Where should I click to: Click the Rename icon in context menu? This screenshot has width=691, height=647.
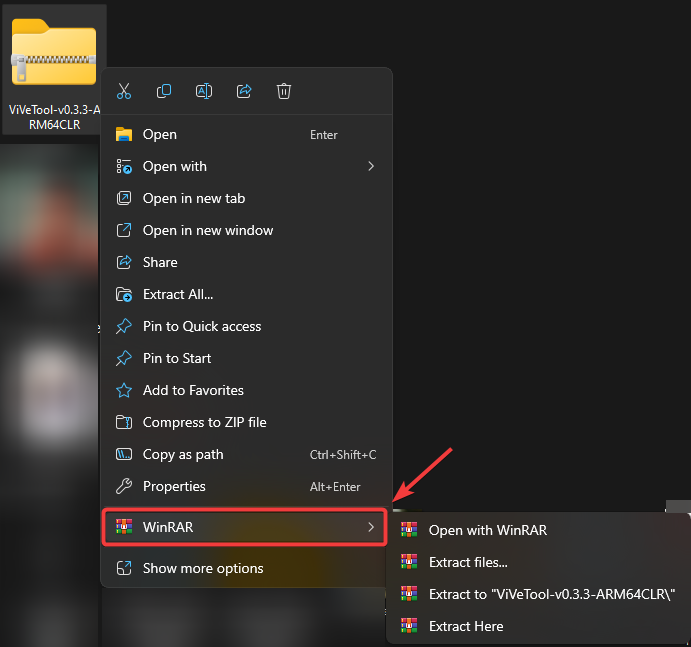[x=204, y=91]
